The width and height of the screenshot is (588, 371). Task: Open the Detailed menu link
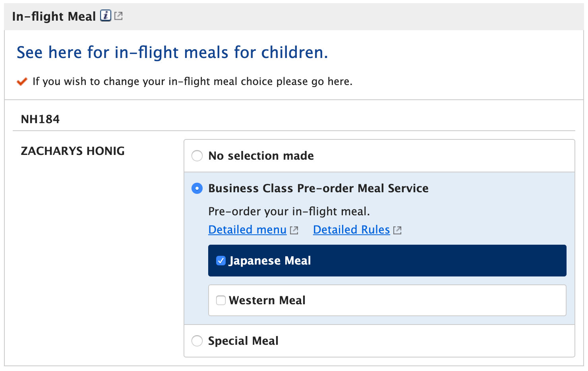[x=247, y=230]
